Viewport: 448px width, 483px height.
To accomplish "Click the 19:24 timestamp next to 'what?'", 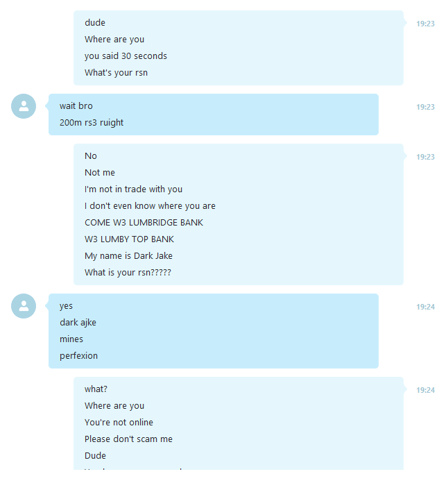I will [x=425, y=390].
